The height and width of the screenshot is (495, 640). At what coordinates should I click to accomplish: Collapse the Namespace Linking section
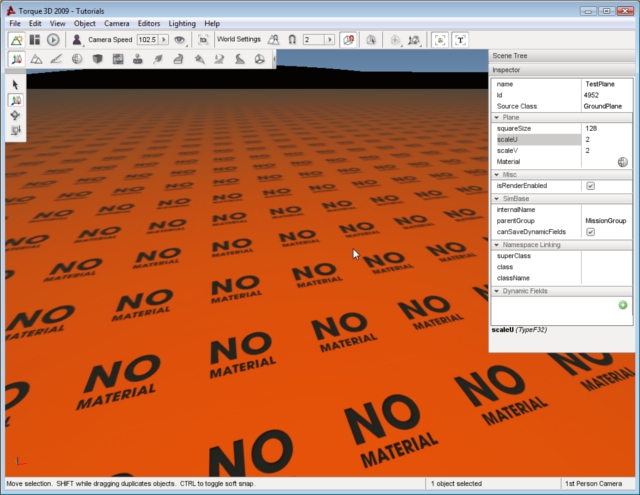(x=497, y=244)
